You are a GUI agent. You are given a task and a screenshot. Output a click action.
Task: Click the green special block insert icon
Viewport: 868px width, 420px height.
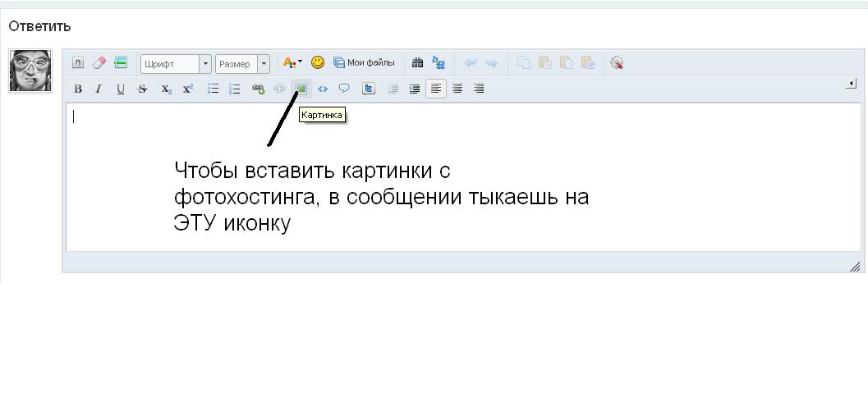pyautogui.click(x=121, y=62)
